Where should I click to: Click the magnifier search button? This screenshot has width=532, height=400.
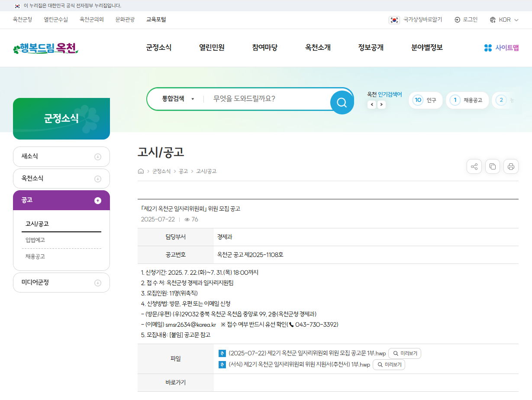click(x=342, y=103)
